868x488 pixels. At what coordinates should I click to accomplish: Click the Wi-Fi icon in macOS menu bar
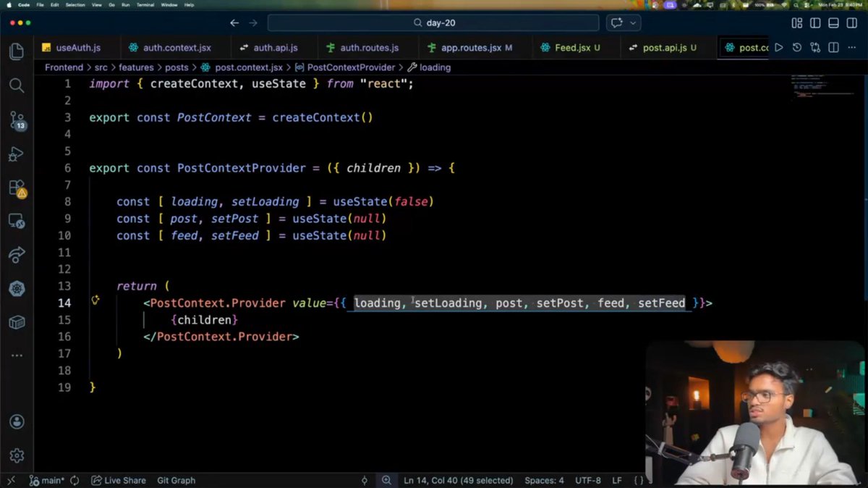tap(785, 4)
